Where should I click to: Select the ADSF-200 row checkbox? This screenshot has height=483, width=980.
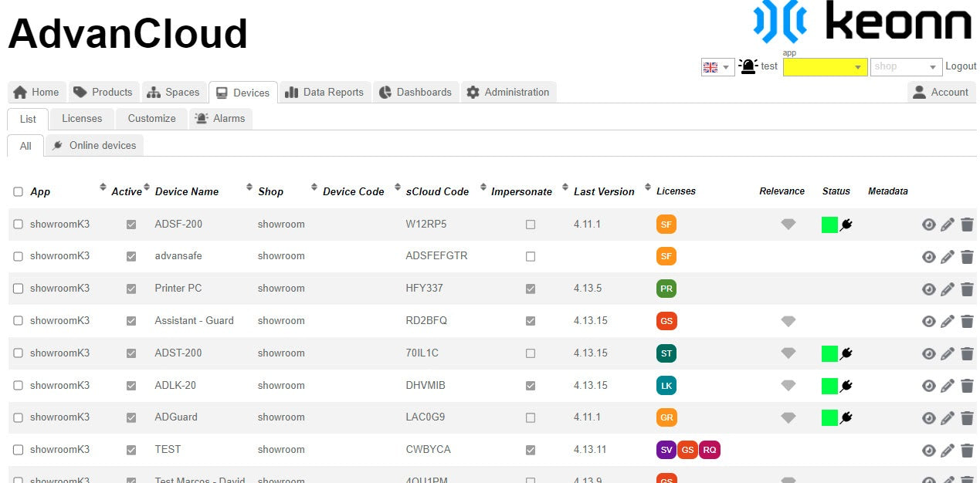tap(19, 225)
